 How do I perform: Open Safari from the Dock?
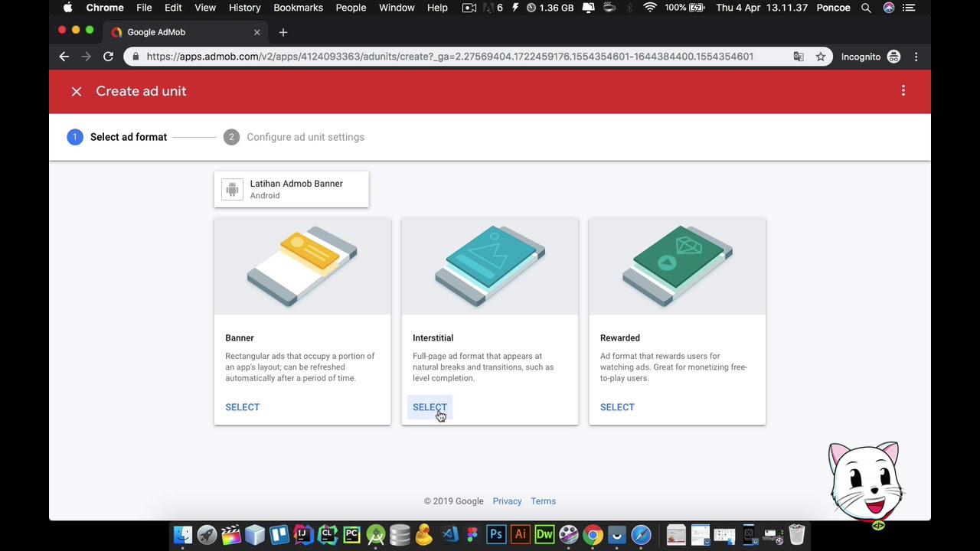(641, 534)
